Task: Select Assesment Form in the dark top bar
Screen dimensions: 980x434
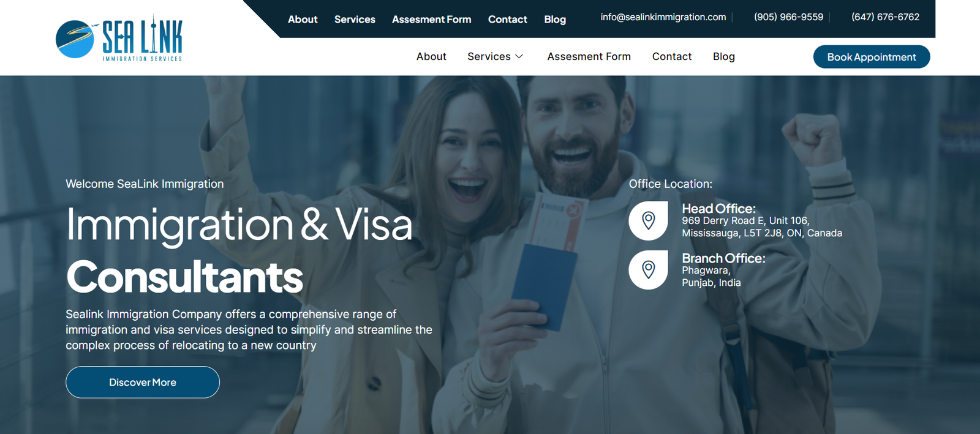Action: click(432, 20)
